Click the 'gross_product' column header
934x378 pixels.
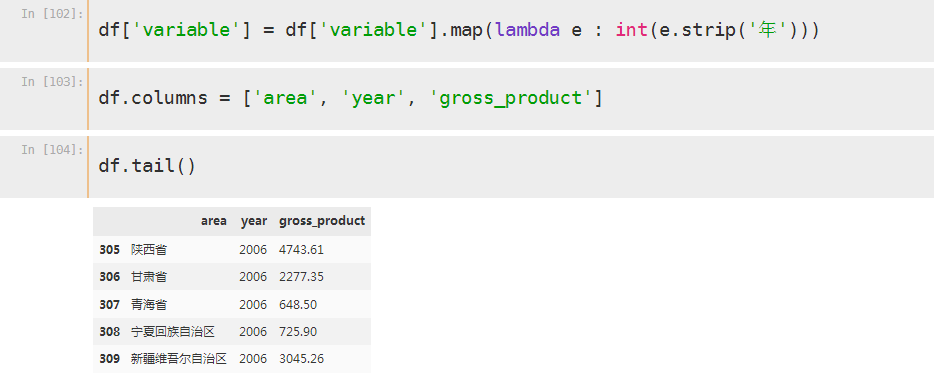click(x=322, y=221)
